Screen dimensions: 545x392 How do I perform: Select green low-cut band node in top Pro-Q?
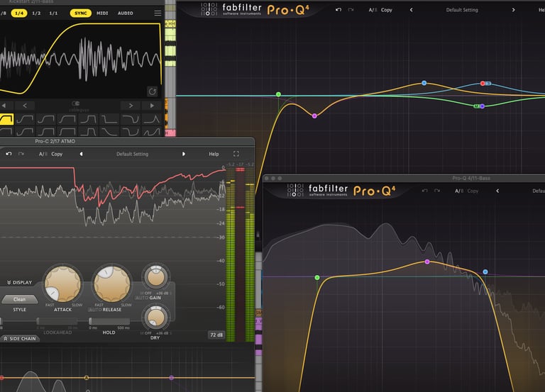(x=278, y=94)
